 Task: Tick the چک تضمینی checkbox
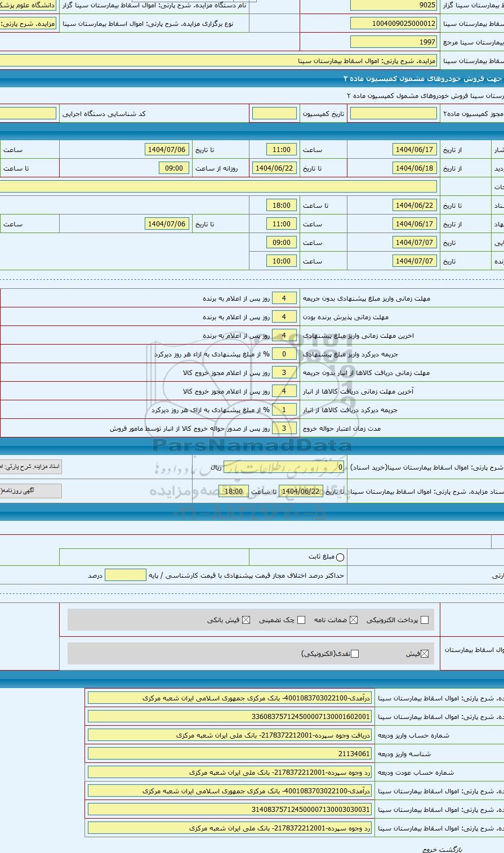click(x=301, y=620)
